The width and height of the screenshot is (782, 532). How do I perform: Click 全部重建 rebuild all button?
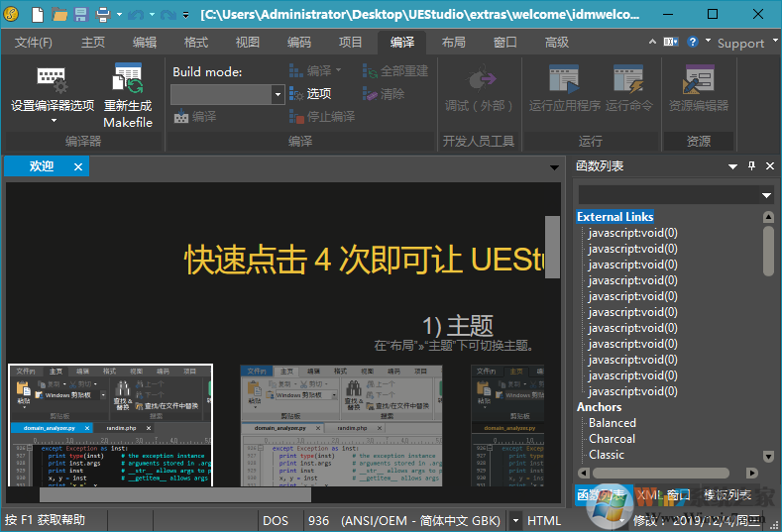[395, 70]
